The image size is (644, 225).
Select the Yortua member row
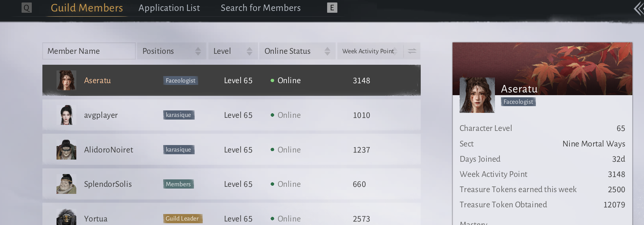(231, 214)
